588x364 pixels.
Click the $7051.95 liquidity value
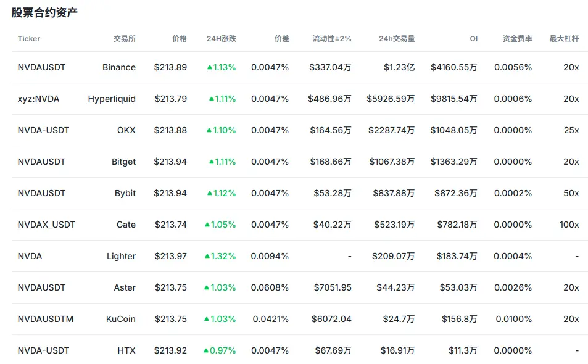tap(333, 288)
